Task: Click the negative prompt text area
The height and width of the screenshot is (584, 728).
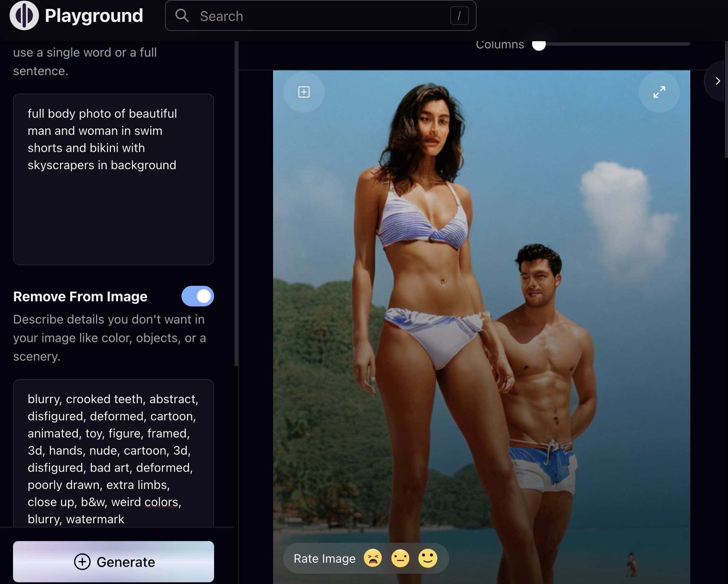Action: [x=113, y=459]
